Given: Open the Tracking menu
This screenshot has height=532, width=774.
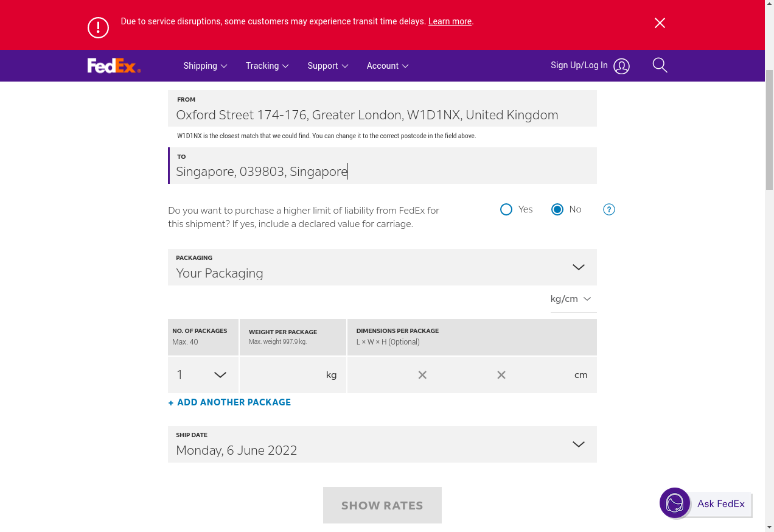Looking at the screenshot, I should [267, 66].
